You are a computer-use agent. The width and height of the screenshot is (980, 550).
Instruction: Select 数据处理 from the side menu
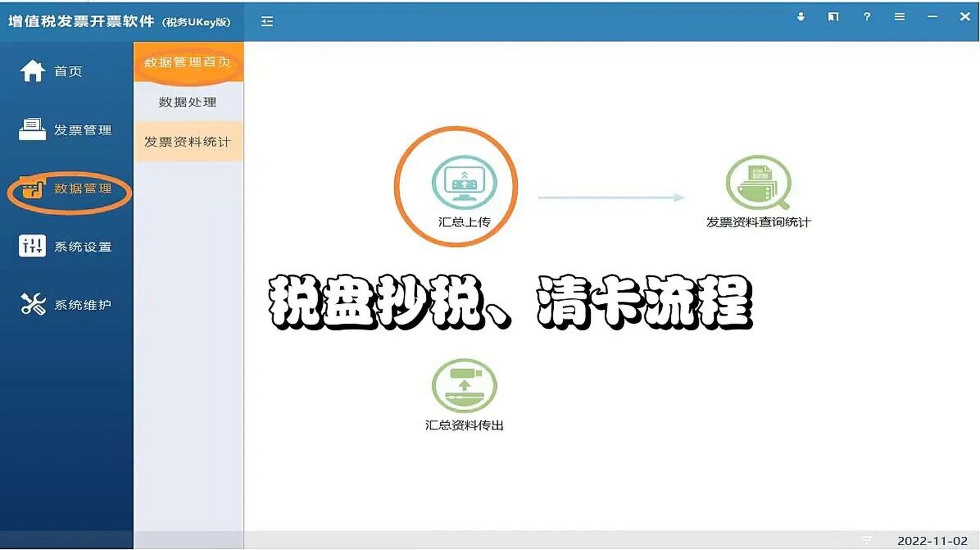coord(188,102)
